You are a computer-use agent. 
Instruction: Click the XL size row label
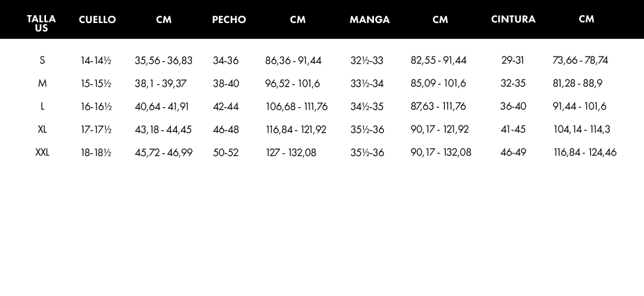tap(42, 130)
